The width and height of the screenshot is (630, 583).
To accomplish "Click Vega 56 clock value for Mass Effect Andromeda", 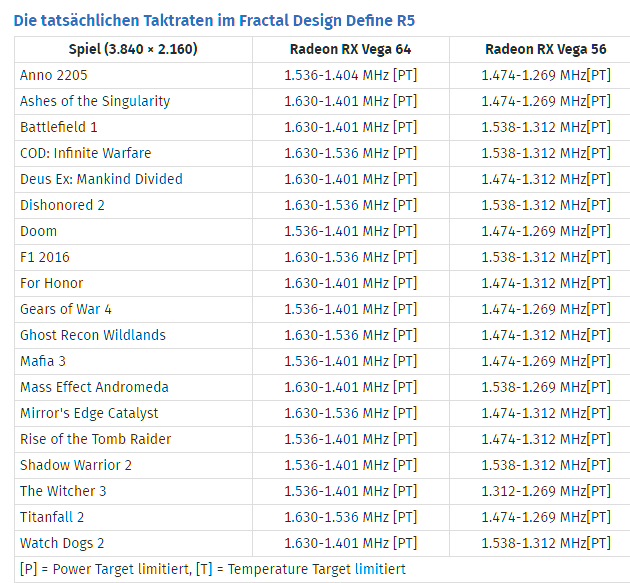I will 546,387.
